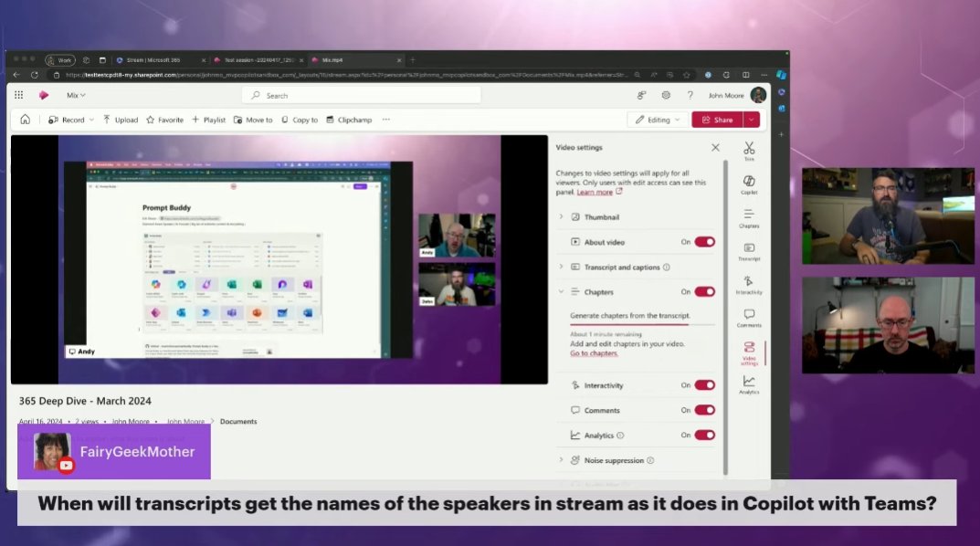Viewport: 980px width, 546px height.
Task: Click the red Share button
Action: click(x=717, y=120)
